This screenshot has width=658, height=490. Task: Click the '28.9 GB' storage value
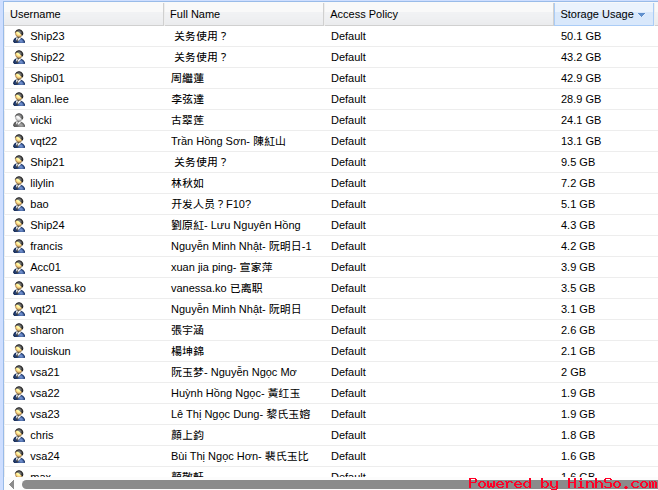click(x=581, y=99)
